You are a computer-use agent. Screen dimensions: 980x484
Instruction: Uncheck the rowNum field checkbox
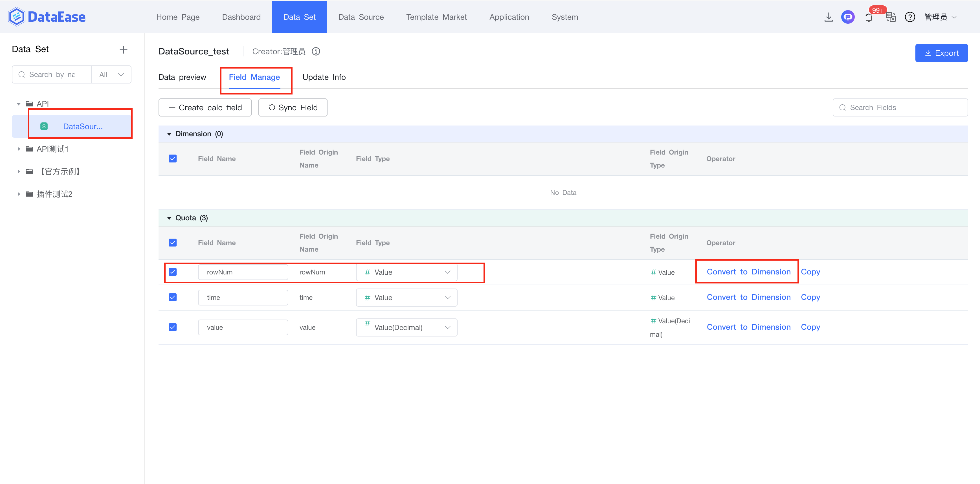click(x=173, y=272)
